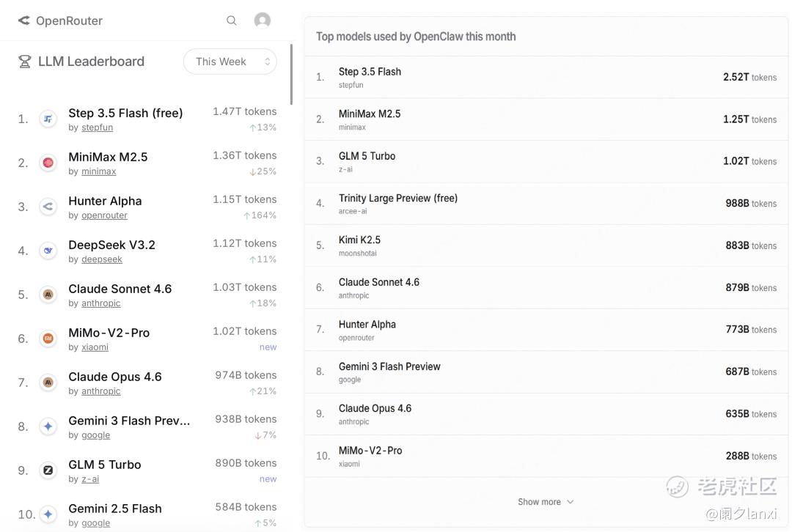Click the LLM Leaderboard trophy icon

pyautogui.click(x=24, y=62)
